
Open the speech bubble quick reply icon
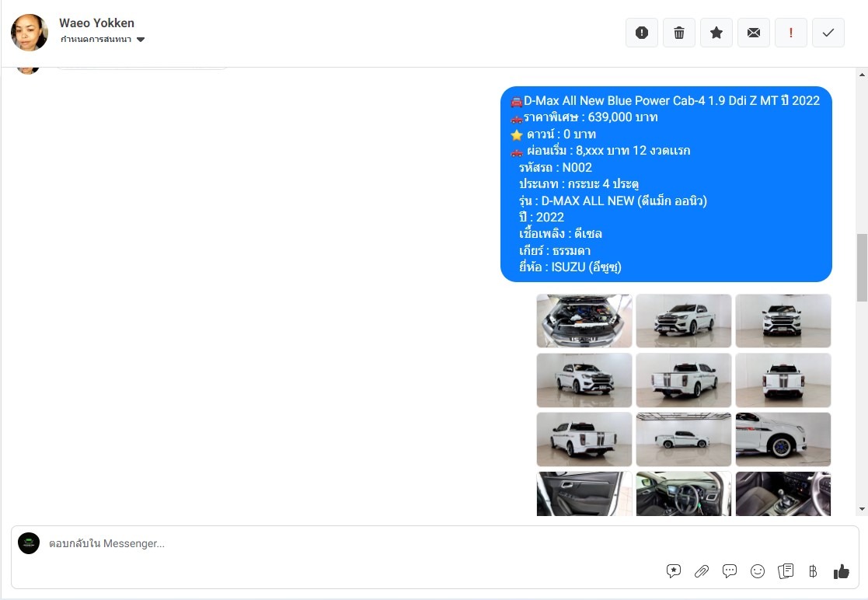(730, 570)
